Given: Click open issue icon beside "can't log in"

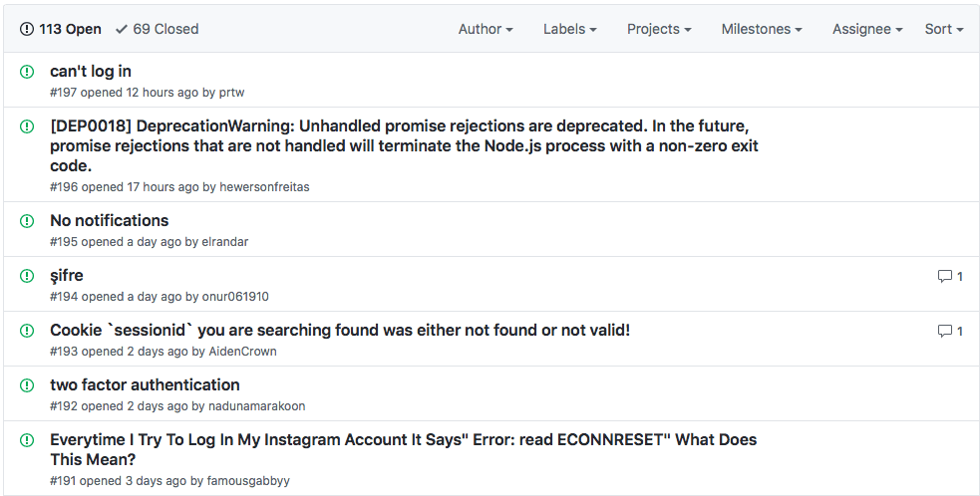Looking at the screenshot, I should click(x=27, y=72).
